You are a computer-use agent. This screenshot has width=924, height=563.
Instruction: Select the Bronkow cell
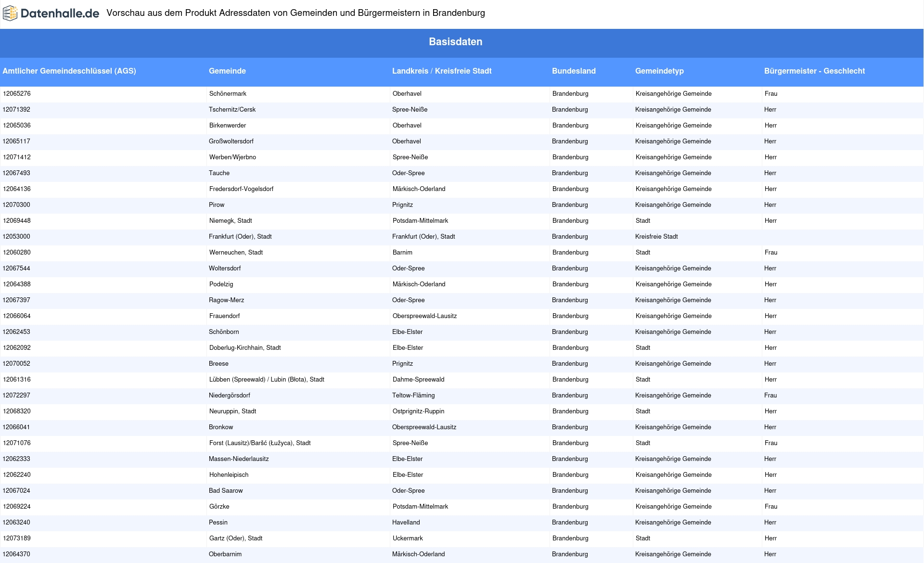(298, 427)
